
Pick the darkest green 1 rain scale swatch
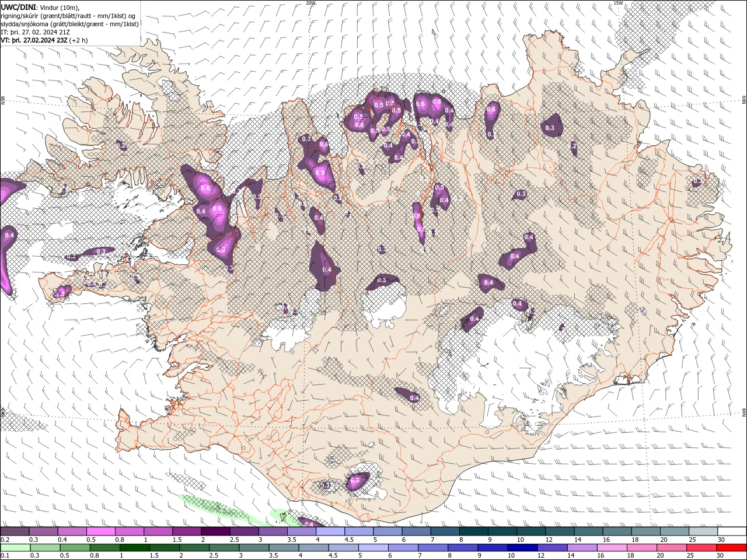click(134, 548)
